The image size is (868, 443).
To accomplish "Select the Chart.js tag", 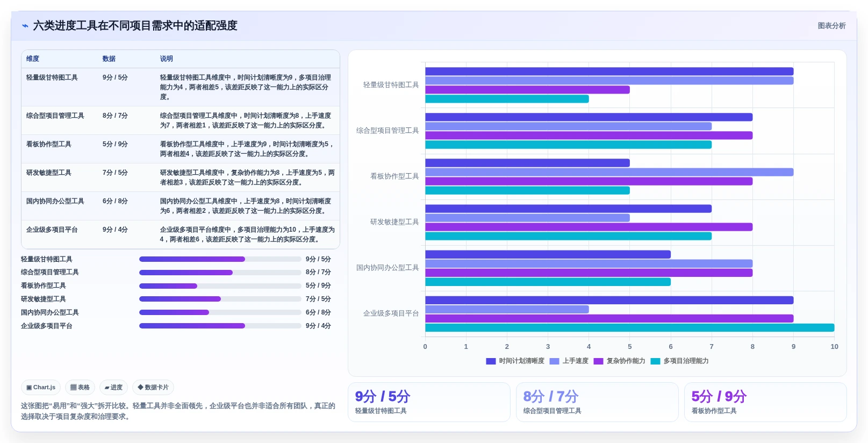I will (x=41, y=387).
